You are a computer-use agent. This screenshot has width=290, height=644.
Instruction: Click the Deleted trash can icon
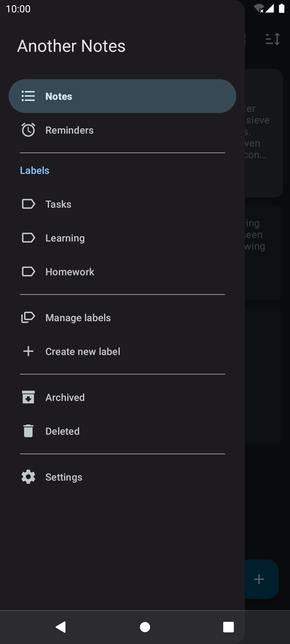[28, 431]
